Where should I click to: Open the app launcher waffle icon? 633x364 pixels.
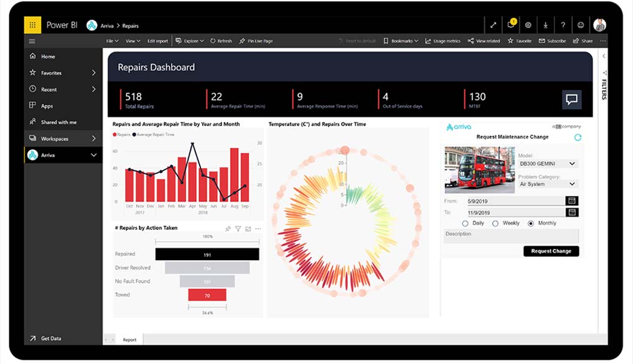[32, 25]
